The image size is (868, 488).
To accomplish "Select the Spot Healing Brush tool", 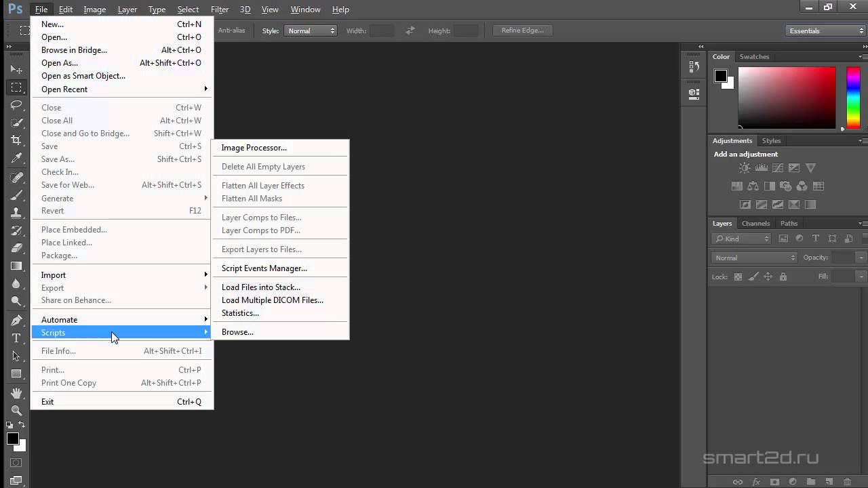I will (16, 178).
